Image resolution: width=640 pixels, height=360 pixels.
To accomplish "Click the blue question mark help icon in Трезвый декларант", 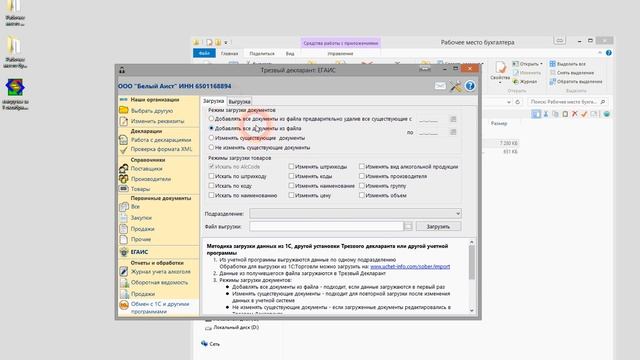I will [470, 86].
